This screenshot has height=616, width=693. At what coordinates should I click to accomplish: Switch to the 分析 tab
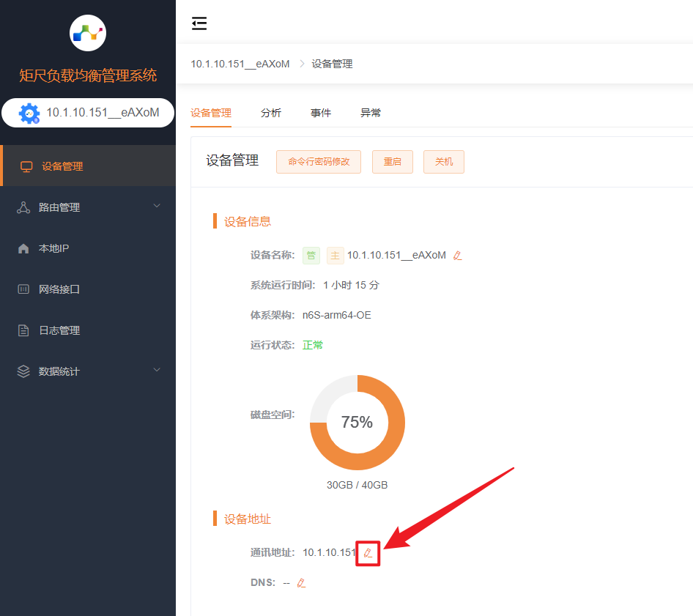tap(271, 113)
